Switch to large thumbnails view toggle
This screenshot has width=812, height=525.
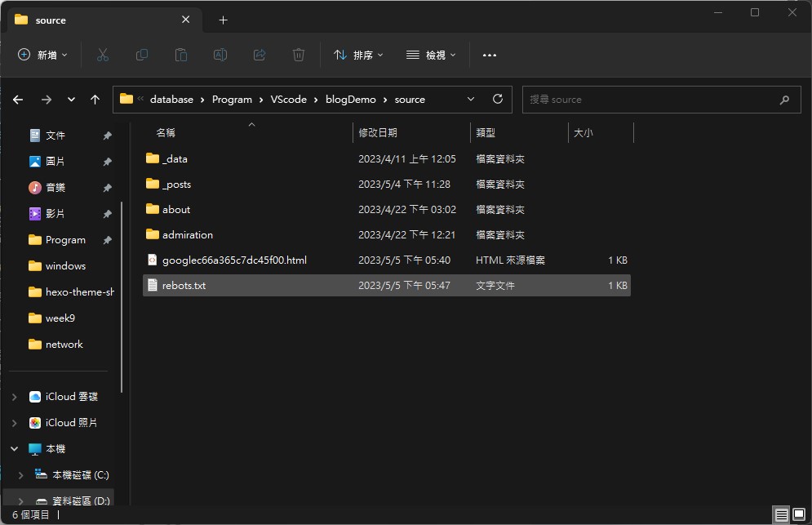[x=799, y=514]
